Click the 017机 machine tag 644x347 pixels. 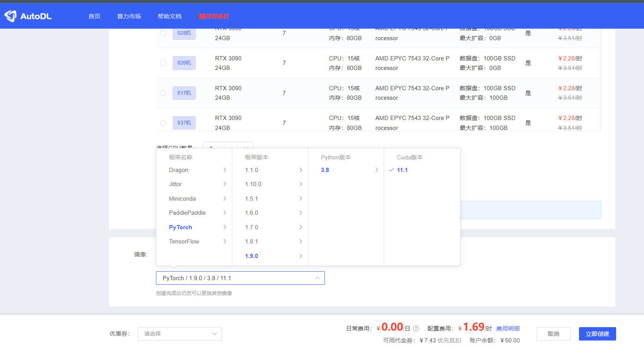tap(184, 93)
